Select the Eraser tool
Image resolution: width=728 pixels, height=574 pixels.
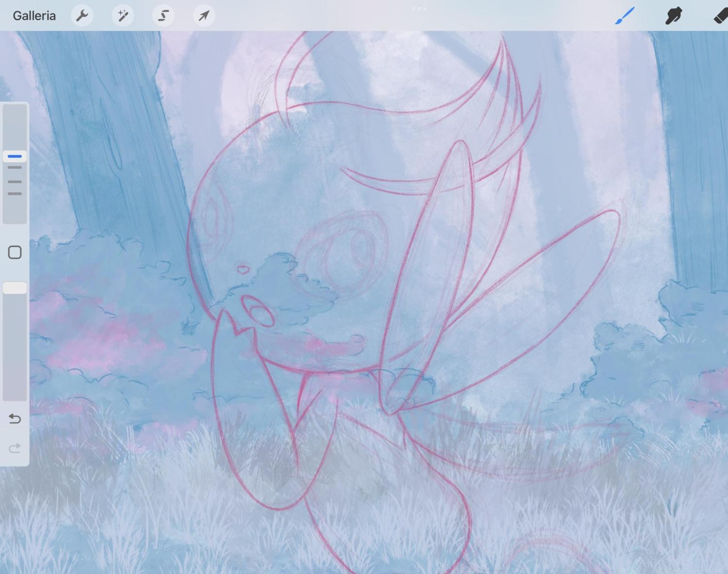(720, 16)
